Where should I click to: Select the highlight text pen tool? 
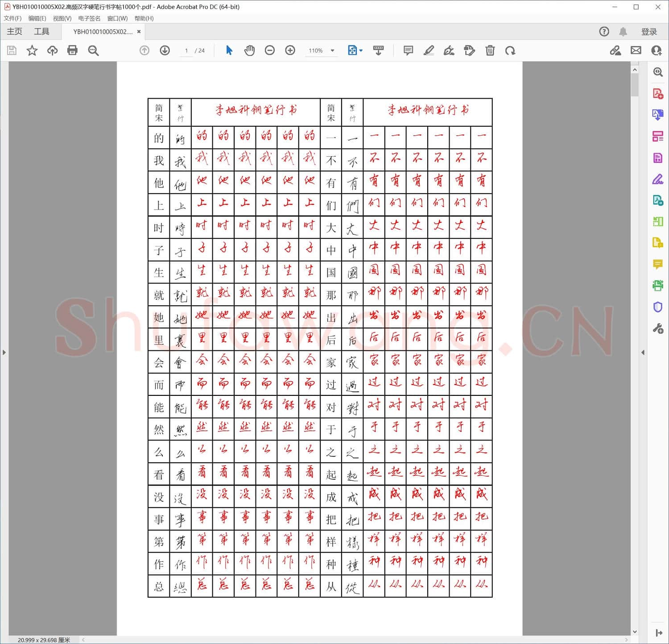[429, 50]
